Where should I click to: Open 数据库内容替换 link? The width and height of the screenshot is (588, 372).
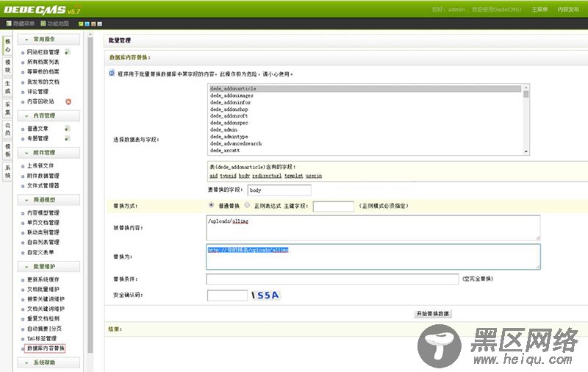coord(45,348)
